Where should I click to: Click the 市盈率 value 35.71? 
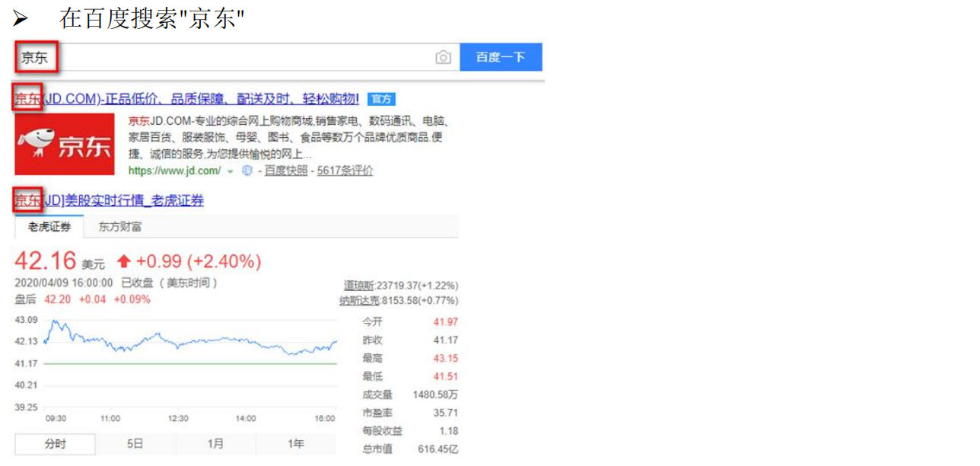(x=445, y=413)
